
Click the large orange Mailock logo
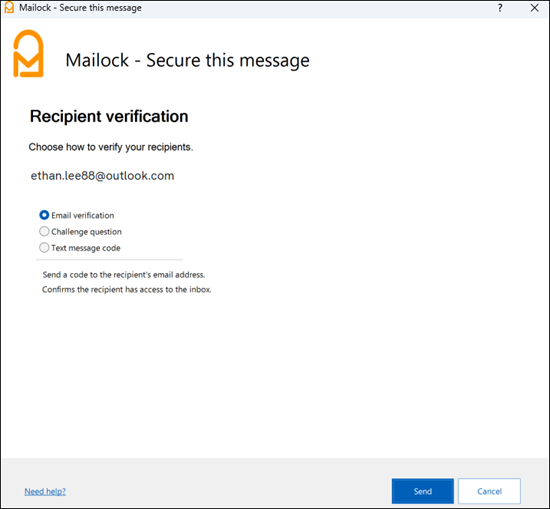pos(28,53)
